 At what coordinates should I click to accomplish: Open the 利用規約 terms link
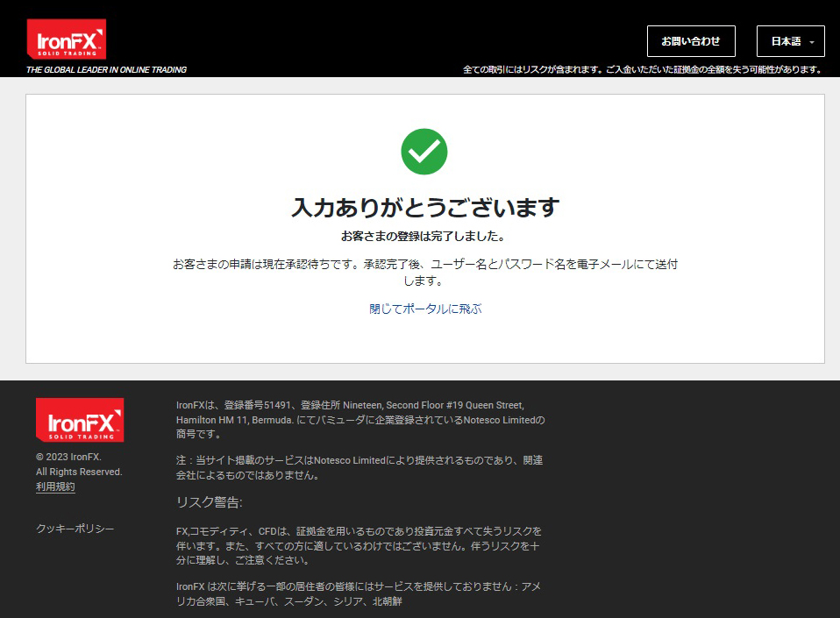[55, 487]
